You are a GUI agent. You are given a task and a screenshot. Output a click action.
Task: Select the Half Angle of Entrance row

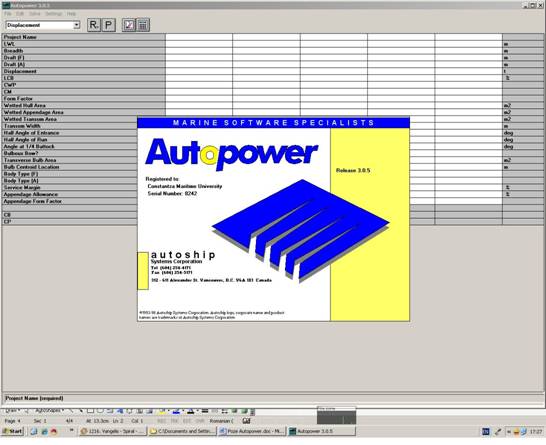(x=70, y=133)
